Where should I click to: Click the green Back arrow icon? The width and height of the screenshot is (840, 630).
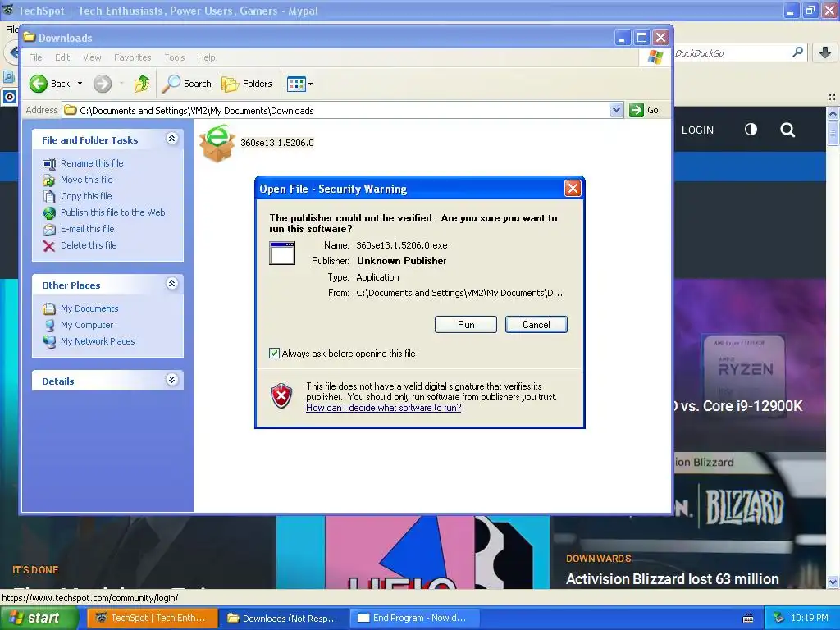[39, 84]
